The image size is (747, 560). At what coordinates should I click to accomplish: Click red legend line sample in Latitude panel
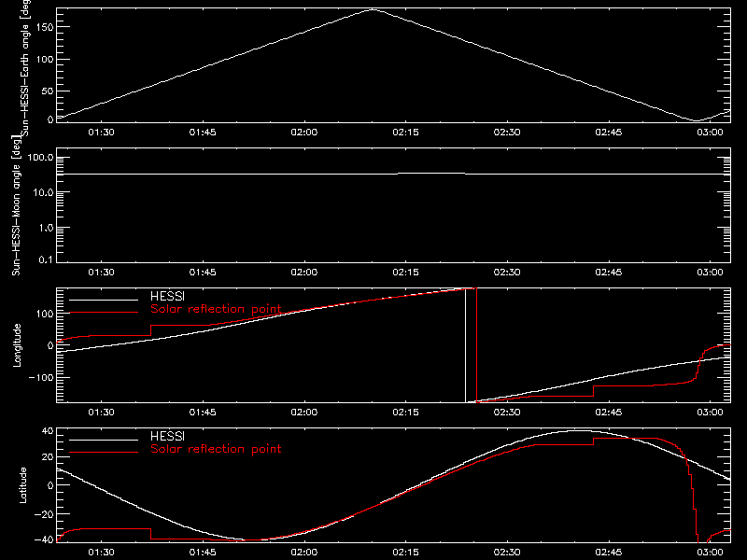click(x=104, y=452)
